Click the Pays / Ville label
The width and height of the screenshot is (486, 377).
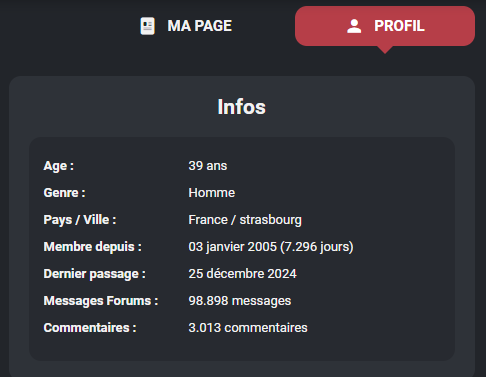(x=80, y=220)
